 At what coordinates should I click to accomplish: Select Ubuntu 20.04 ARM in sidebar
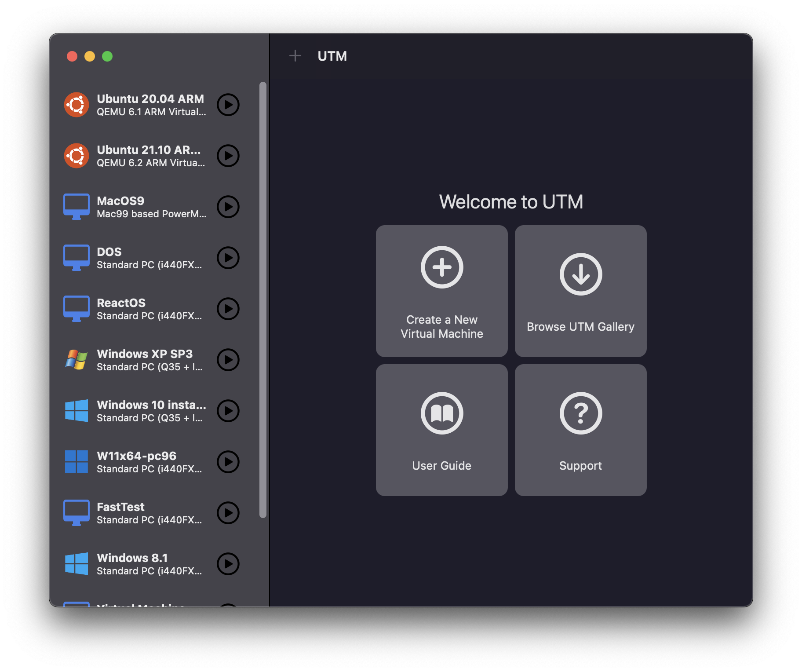[x=151, y=105]
